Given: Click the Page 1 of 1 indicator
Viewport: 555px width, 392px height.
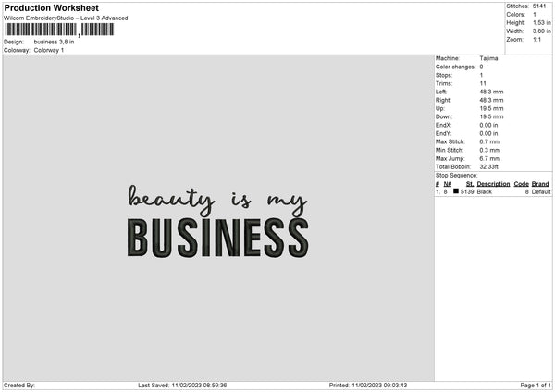Looking at the screenshot, I should [536, 385].
